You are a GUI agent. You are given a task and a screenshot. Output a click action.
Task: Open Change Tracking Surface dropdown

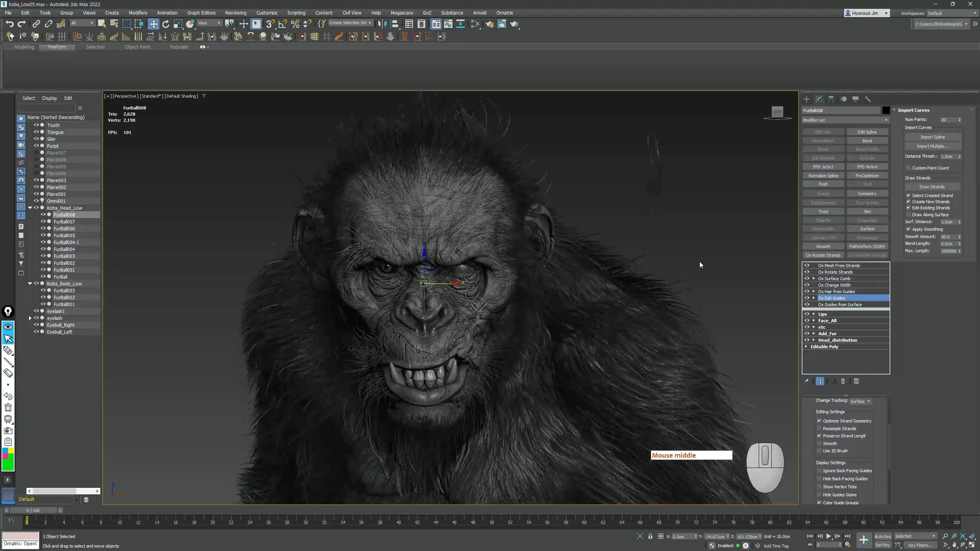pyautogui.click(x=860, y=401)
